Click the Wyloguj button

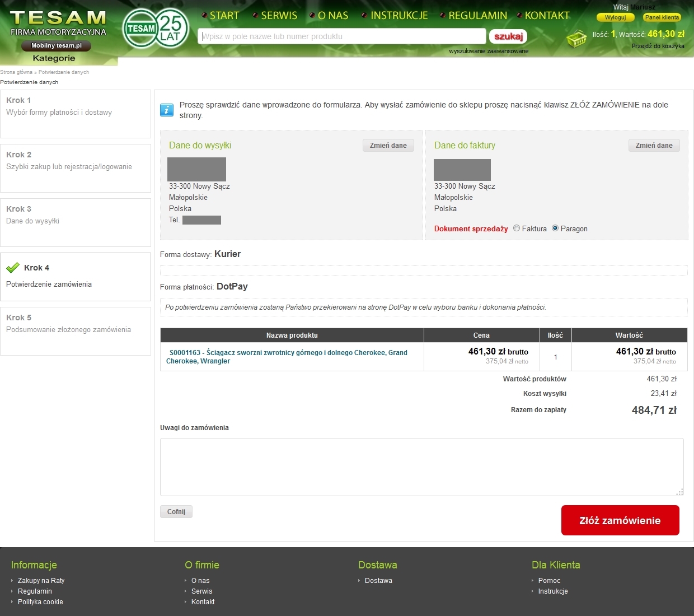[615, 17]
